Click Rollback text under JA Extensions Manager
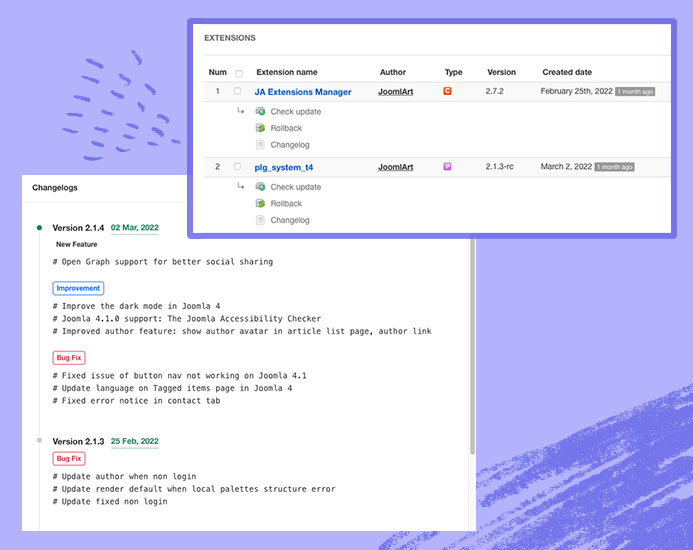The height and width of the screenshot is (550, 693). point(286,128)
